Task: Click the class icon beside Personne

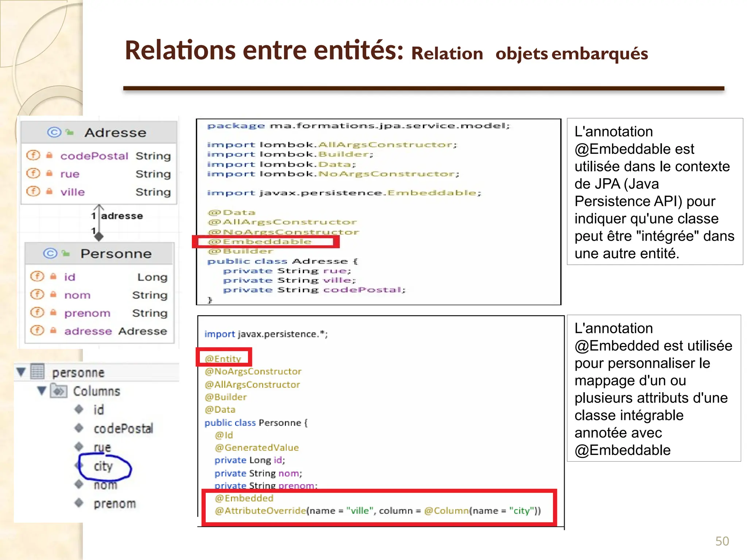Action: pyautogui.click(x=50, y=253)
